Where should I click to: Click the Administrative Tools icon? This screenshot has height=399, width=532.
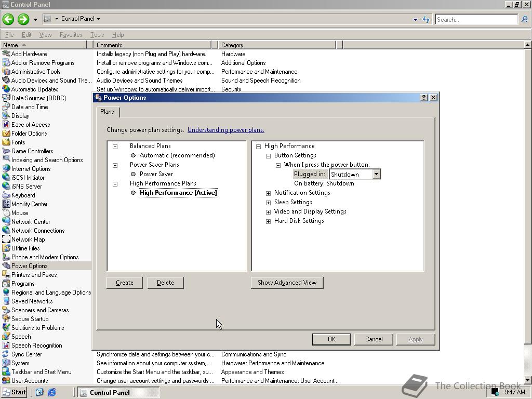[6, 71]
